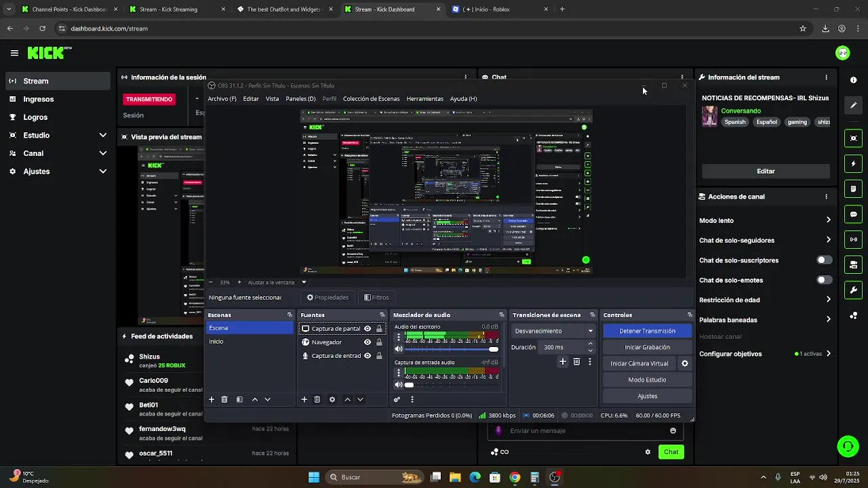868x488 pixels.
Task: Mute Audio del escritorio speaker icon
Action: (399, 349)
